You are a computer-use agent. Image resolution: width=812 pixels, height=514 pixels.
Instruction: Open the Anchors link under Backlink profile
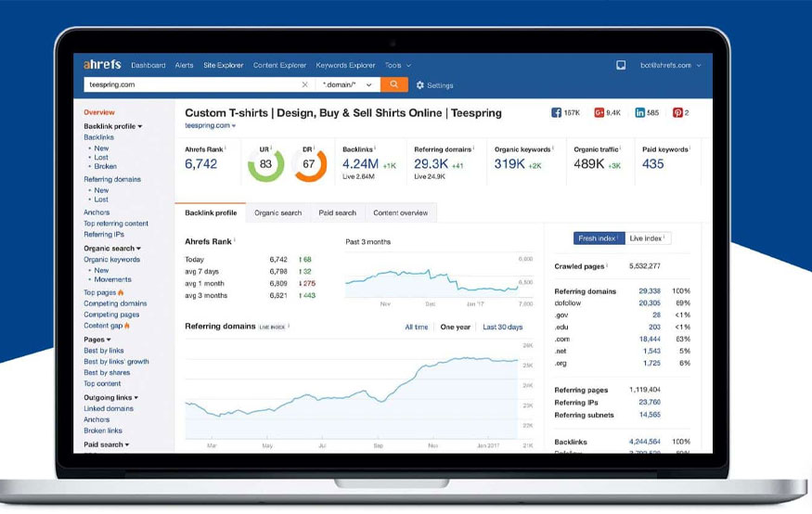(97, 212)
